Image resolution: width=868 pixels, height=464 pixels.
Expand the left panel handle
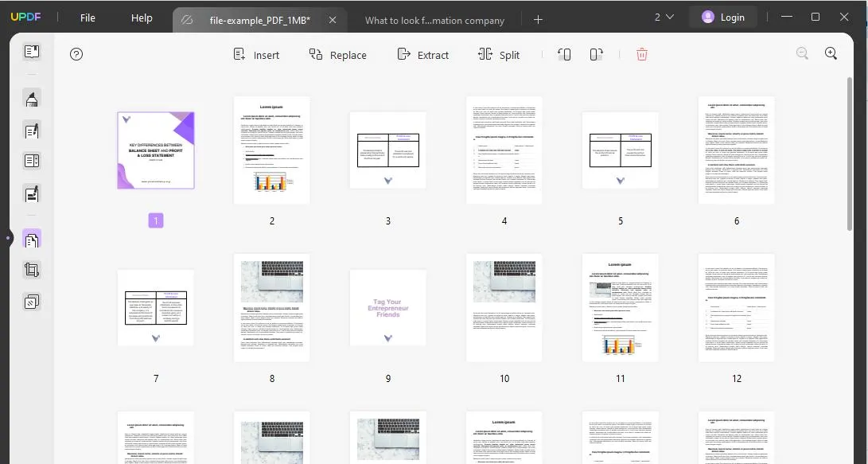8,238
